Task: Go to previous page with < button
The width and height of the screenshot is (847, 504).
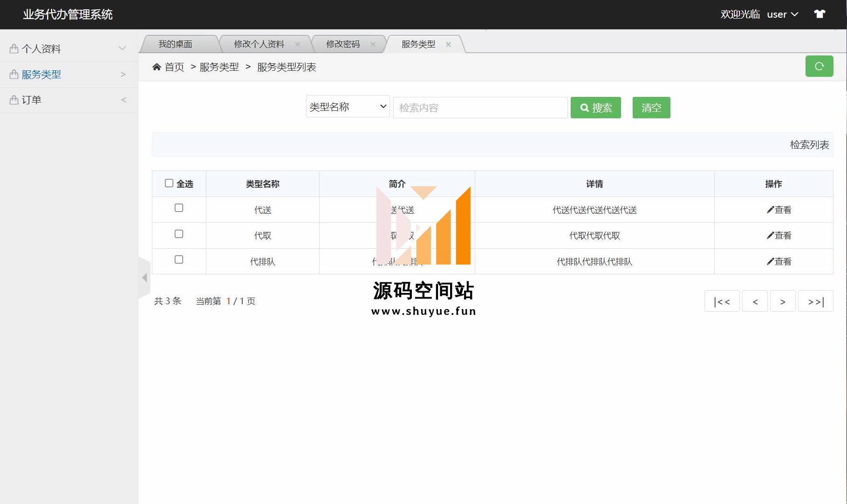Action: tap(755, 301)
